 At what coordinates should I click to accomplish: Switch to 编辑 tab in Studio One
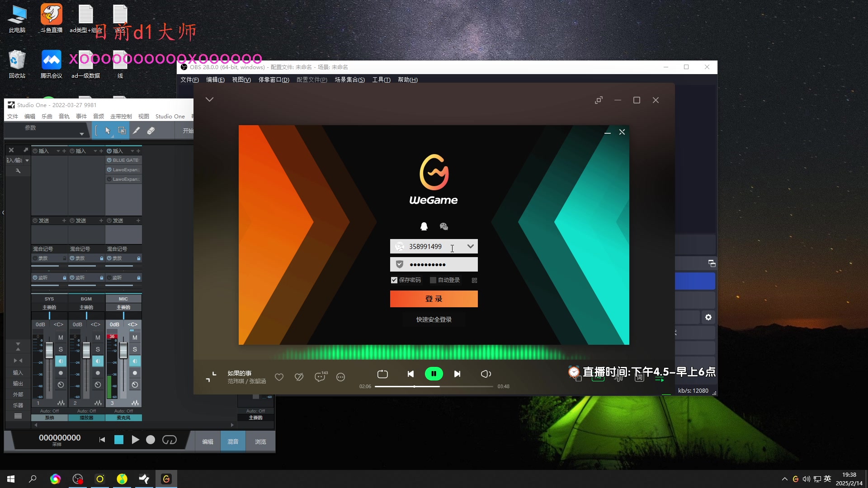208,441
